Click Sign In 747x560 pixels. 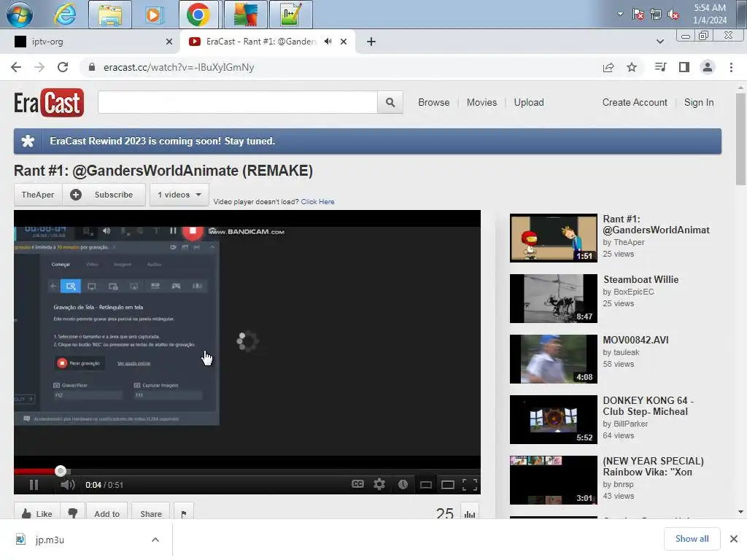(x=699, y=102)
